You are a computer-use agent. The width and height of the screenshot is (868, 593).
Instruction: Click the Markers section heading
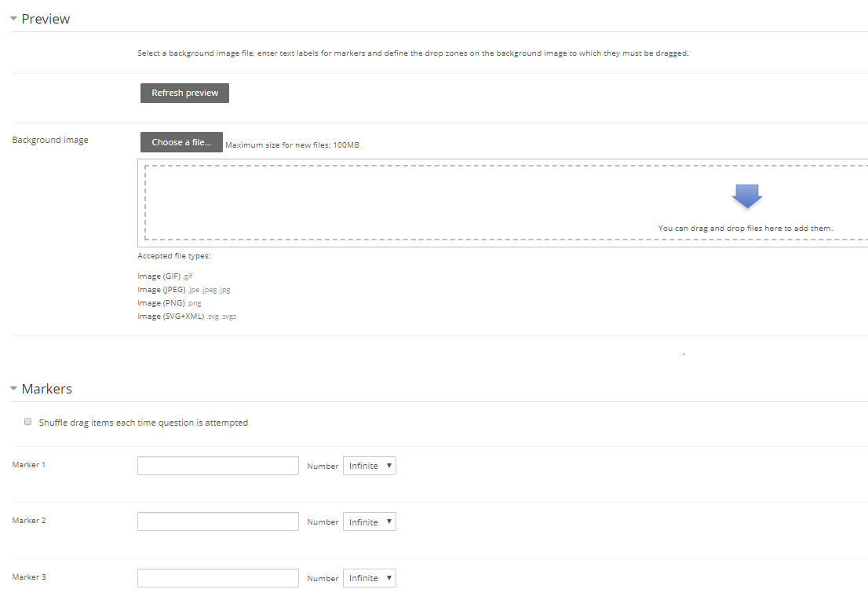click(x=46, y=389)
